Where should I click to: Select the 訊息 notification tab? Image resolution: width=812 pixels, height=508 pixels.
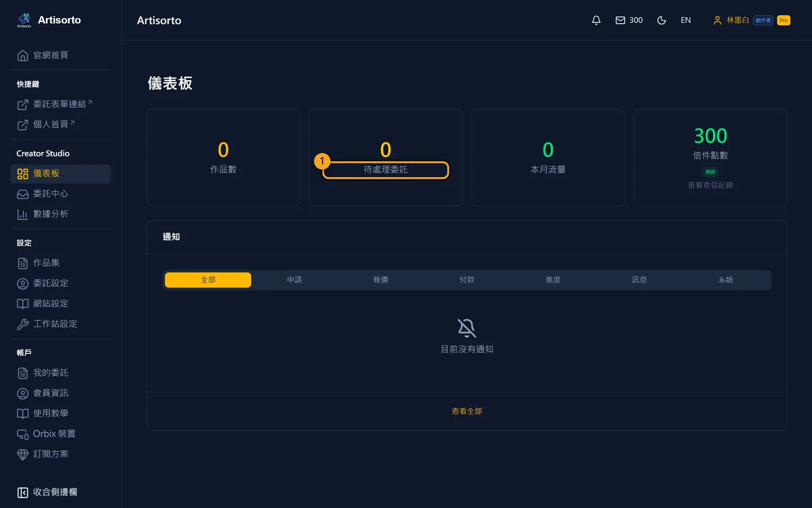tap(639, 280)
